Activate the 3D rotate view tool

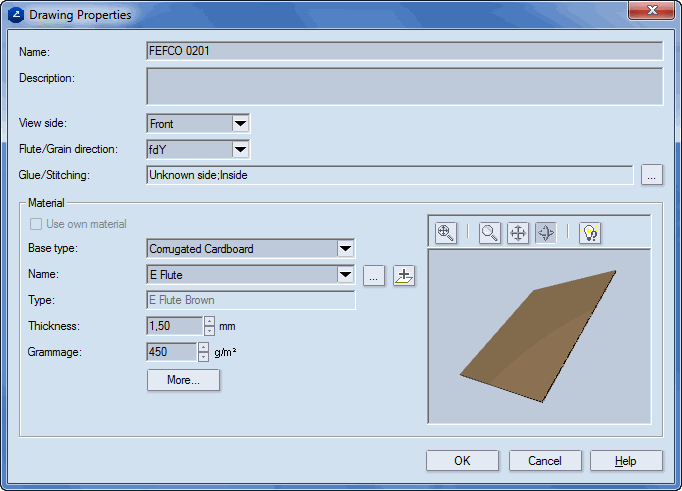point(546,233)
